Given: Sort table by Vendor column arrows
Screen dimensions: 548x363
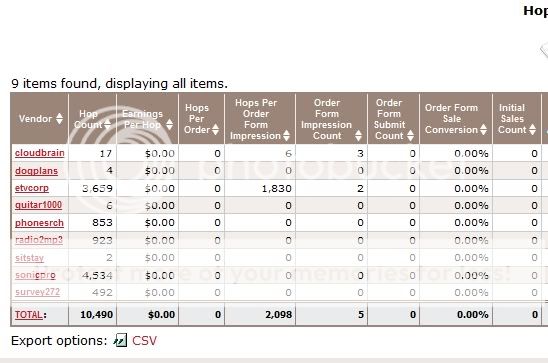Looking at the screenshot, I should click(x=59, y=118).
